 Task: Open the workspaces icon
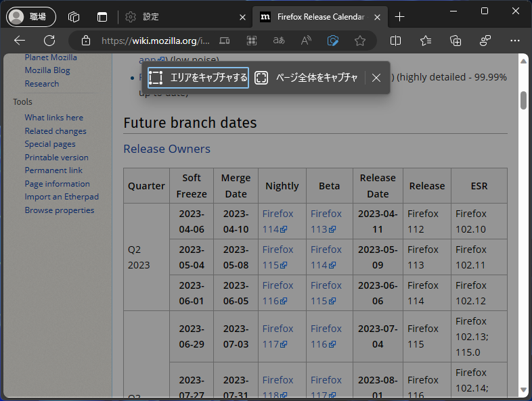[74, 17]
